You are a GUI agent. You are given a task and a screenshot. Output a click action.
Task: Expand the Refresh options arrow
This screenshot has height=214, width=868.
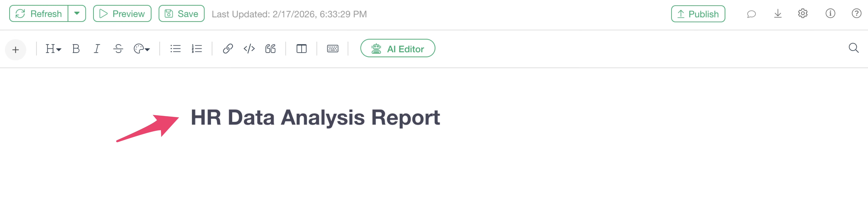point(77,14)
